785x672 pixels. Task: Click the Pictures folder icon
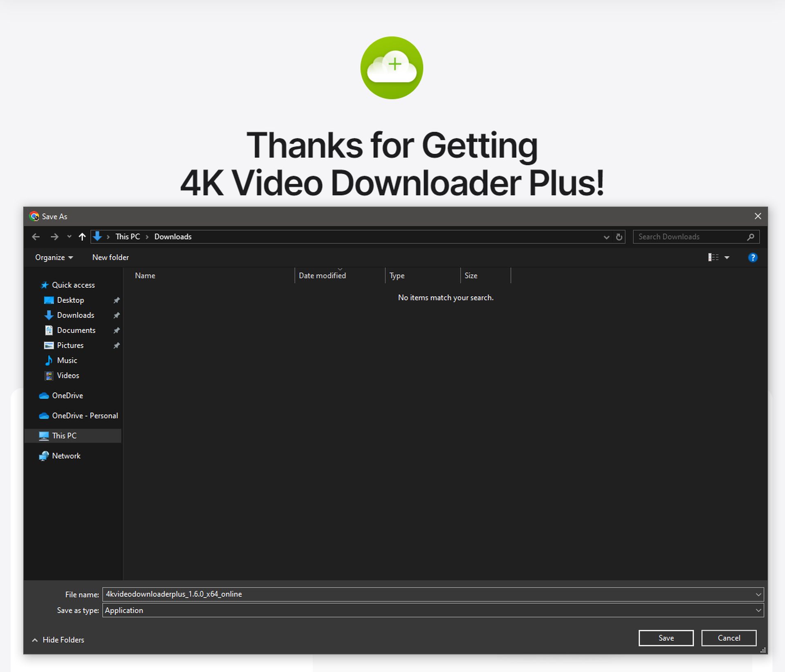[x=49, y=345]
